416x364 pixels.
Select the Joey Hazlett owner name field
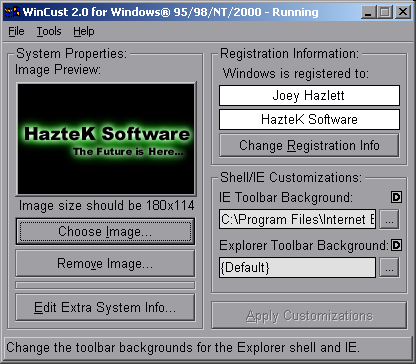(x=309, y=96)
